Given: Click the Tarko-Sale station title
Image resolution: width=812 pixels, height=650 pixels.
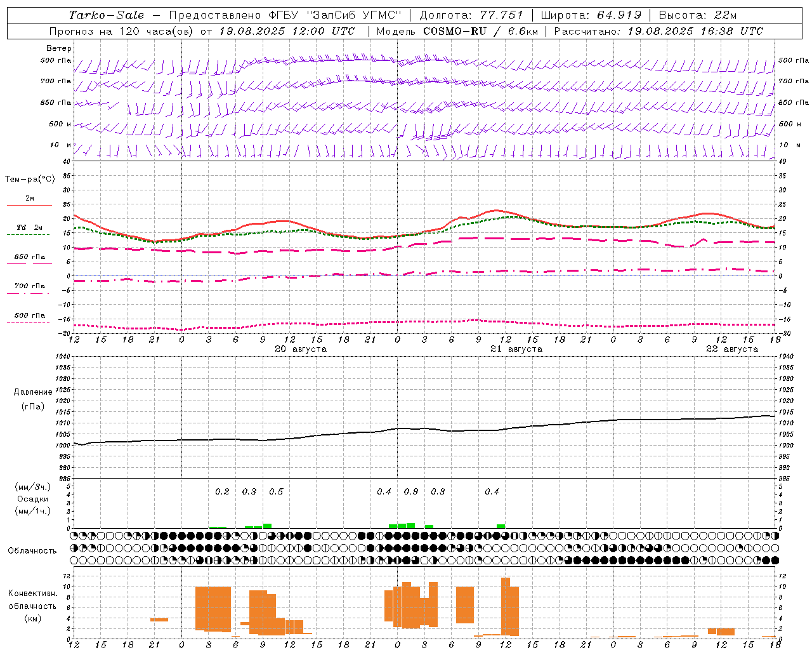Looking at the screenshot, I should pos(106,15).
